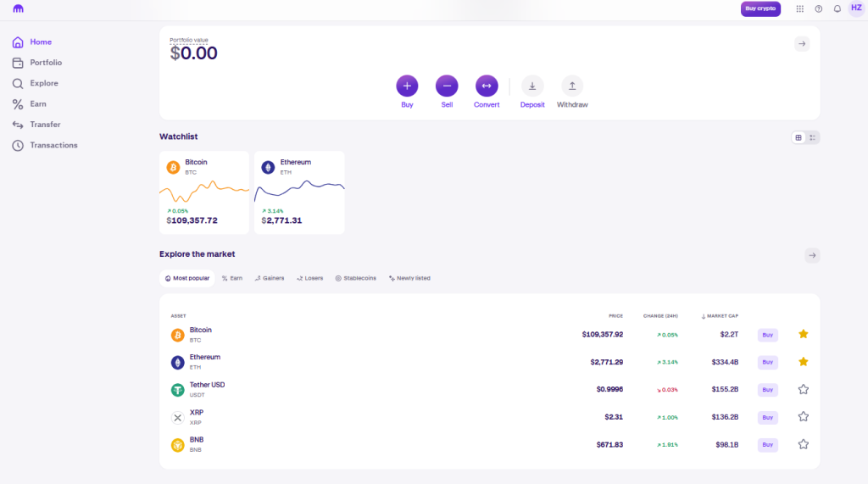This screenshot has width=868, height=484.
Task: Switch watchlist to list view
Action: [813, 137]
